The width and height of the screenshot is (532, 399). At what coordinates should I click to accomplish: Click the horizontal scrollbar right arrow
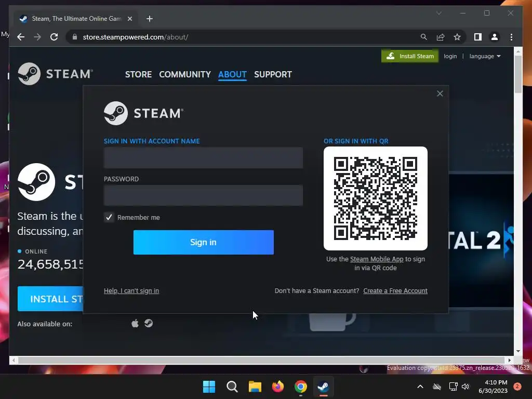click(510, 361)
